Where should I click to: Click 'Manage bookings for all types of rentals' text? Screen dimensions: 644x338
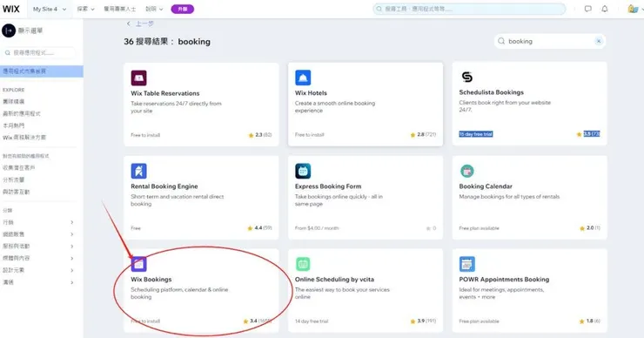tap(509, 197)
